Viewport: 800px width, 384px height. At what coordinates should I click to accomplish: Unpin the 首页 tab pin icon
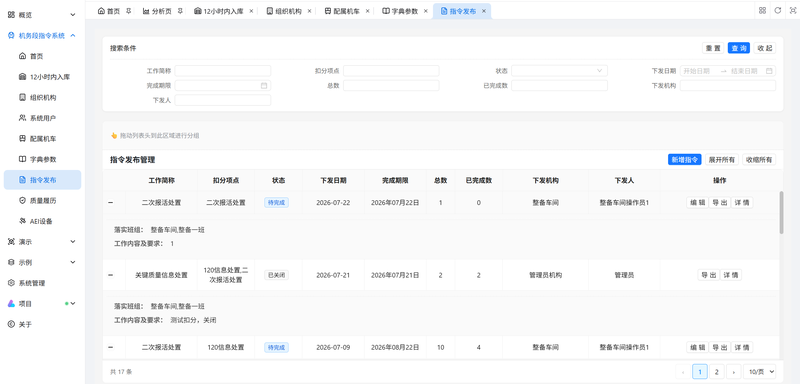[128, 11]
